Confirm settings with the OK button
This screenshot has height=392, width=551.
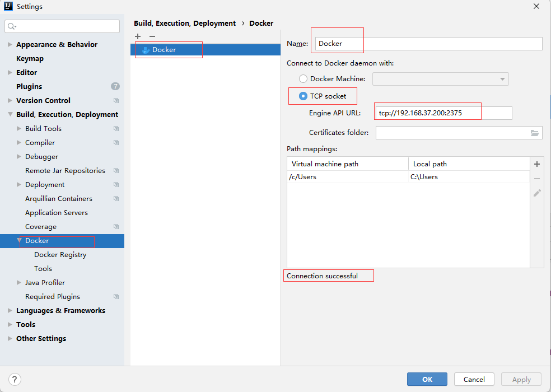tap(427, 379)
